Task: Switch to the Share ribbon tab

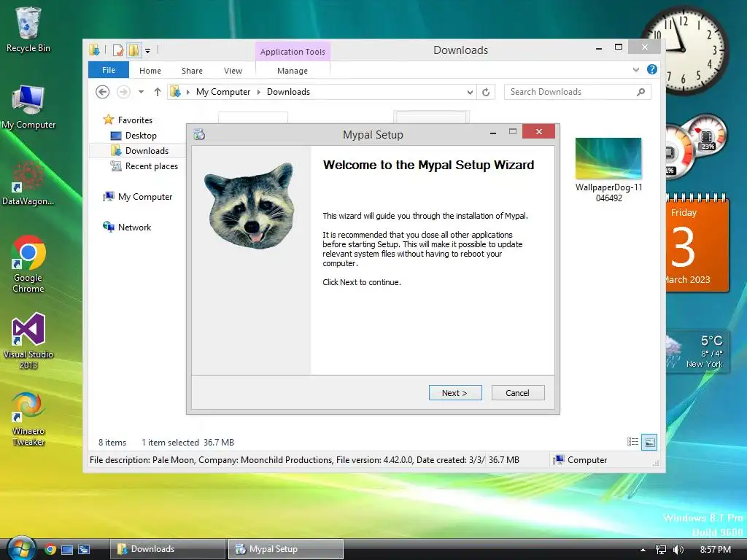Action: tap(192, 71)
